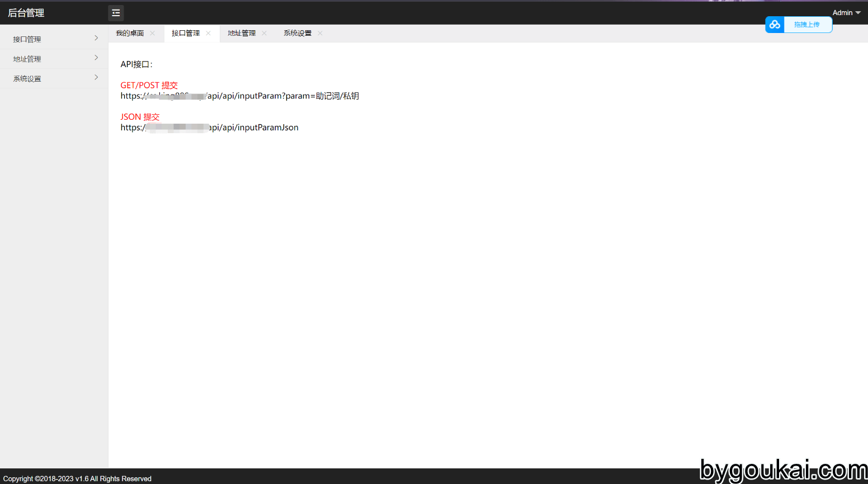Open the Admin user dropdown
The width and height of the screenshot is (868, 484).
[x=846, y=13]
